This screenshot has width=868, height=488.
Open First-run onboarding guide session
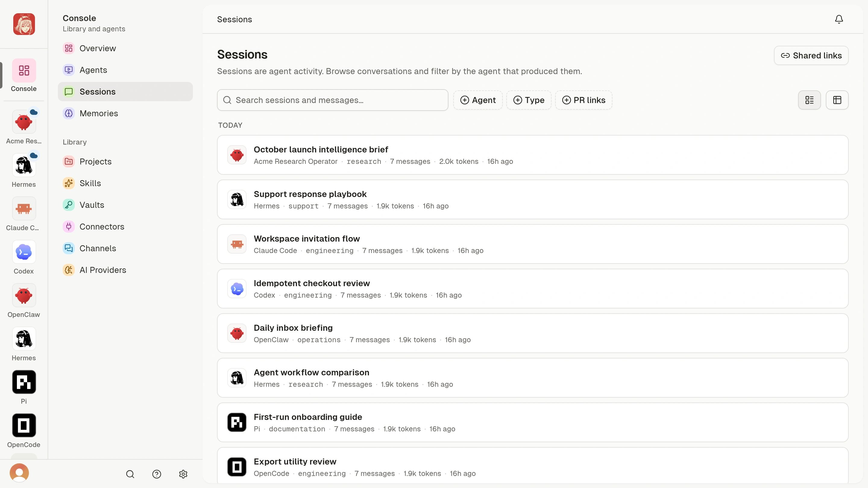click(533, 422)
